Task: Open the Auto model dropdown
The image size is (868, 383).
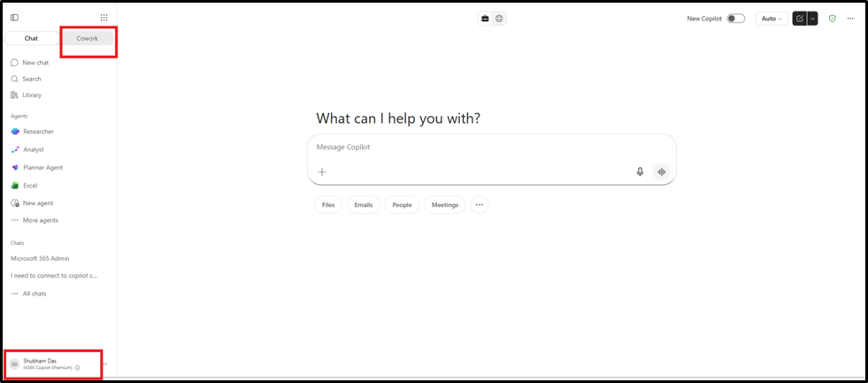Action: [772, 19]
